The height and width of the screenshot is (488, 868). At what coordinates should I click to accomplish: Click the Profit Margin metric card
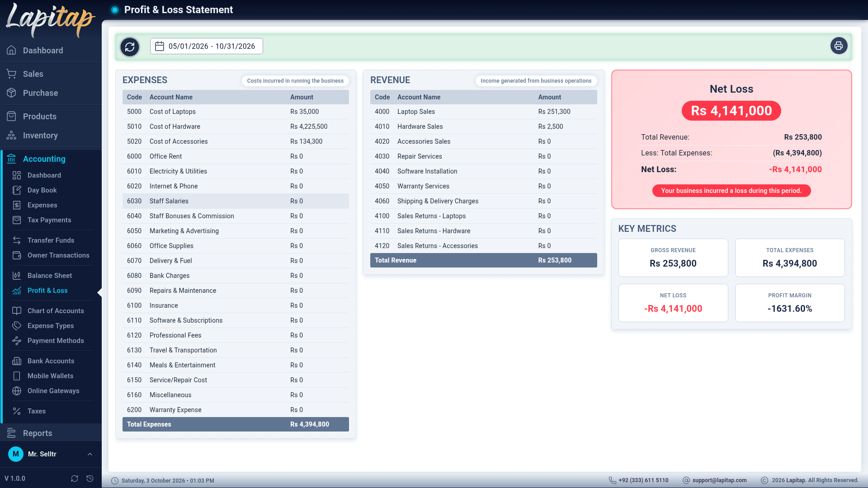point(789,303)
